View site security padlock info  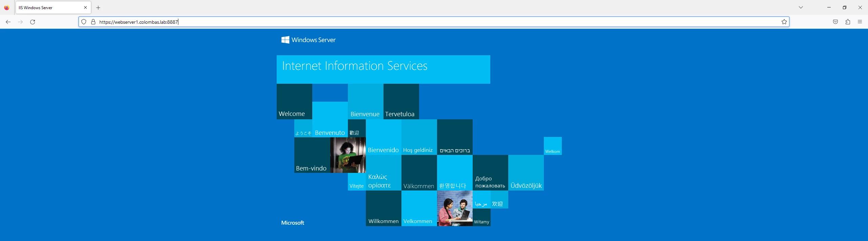click(93, 22)
